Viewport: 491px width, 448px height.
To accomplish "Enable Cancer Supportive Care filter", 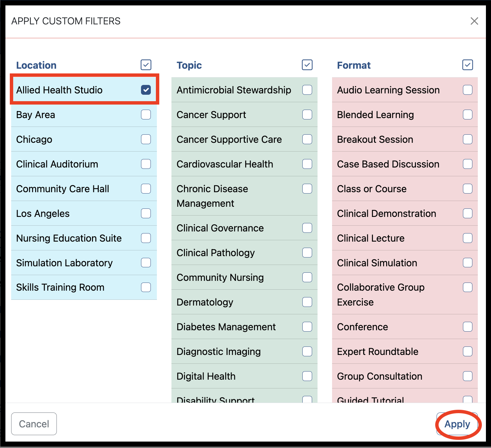I will 307,139.
